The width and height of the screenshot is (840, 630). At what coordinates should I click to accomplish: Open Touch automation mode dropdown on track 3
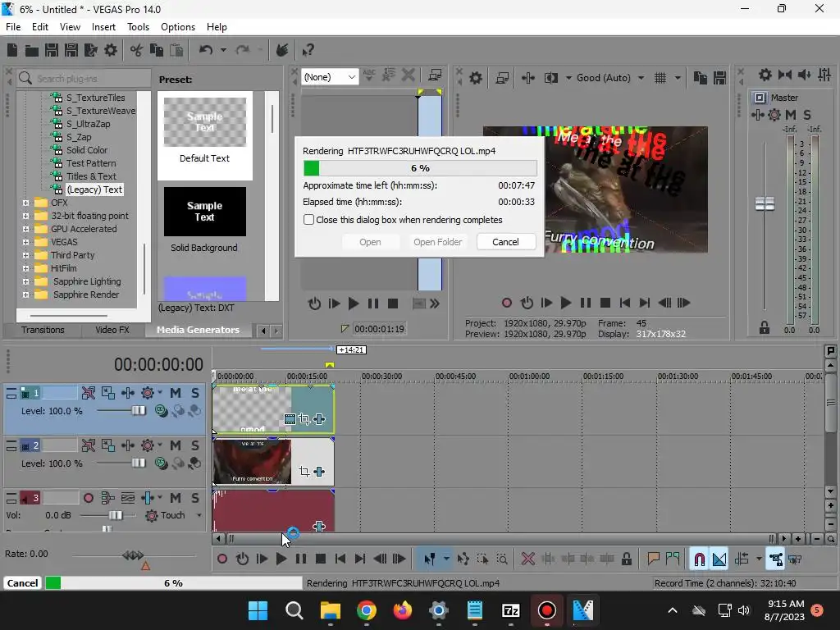click(199, 515)
